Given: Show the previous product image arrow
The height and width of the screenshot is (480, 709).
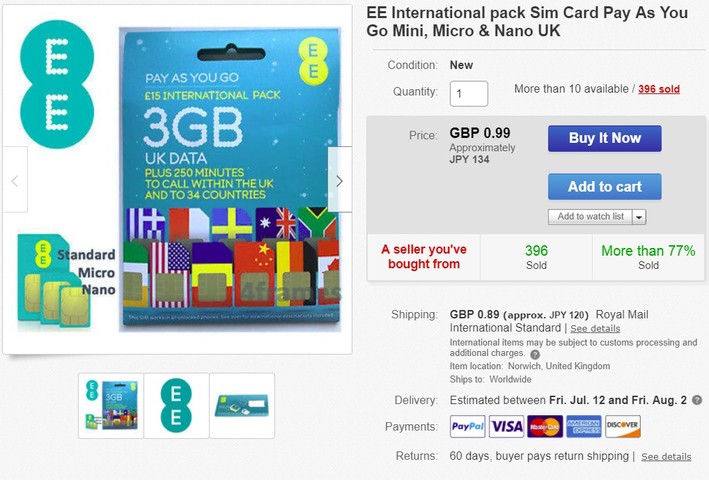Looking at the screenshot, I should (15, 179).
